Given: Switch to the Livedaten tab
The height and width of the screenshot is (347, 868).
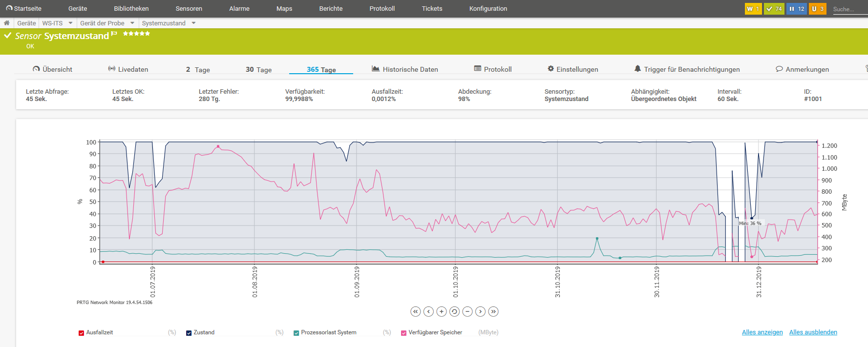Looking at the screenshot, I should 128,69.
